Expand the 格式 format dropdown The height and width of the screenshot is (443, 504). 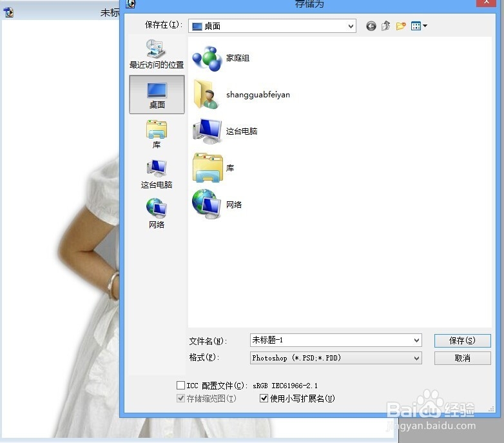click(416, 358)
